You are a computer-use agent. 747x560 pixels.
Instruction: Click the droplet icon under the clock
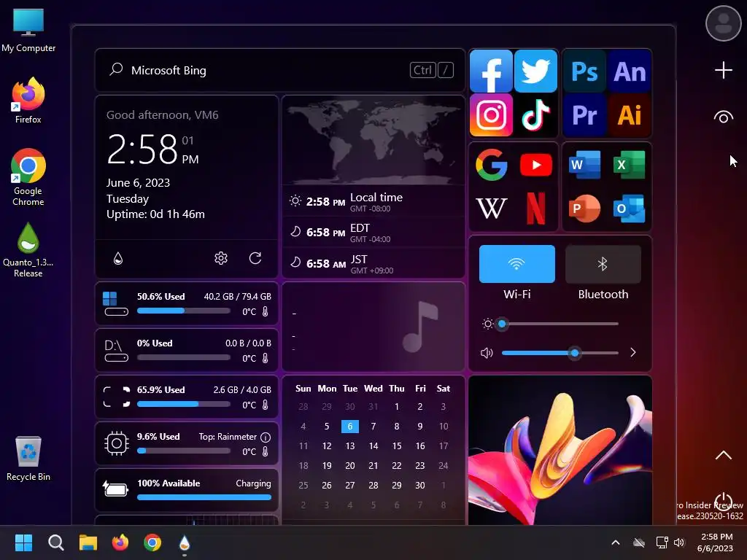pyautogui.click(x=118, y=258)
